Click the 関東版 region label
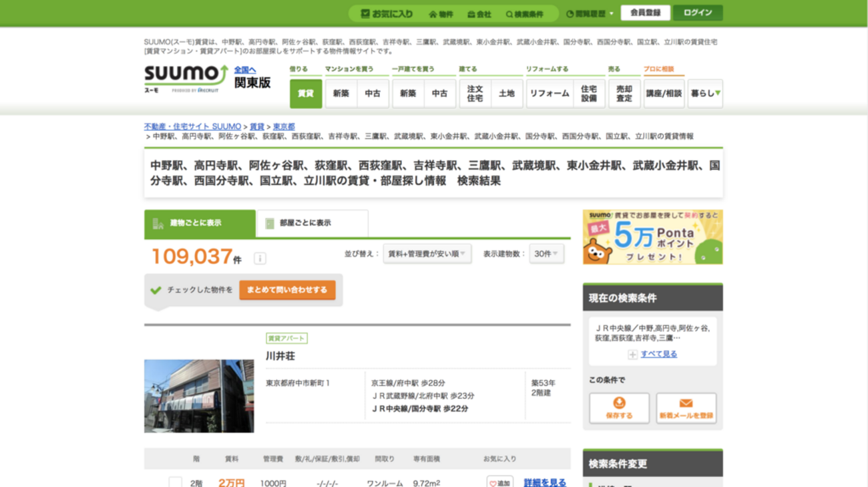Screen dimensions: 868x487 click(252, 84)
